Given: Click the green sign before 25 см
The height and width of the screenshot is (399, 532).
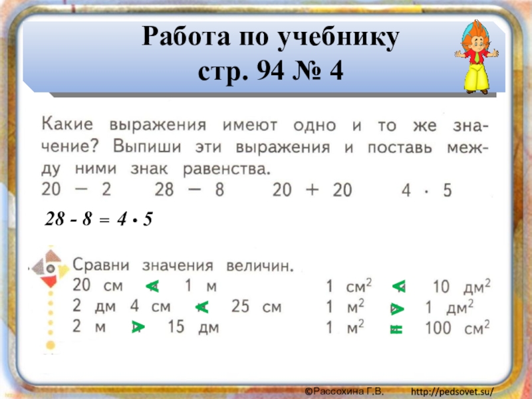Looking at the screenshot, I should pyautogui.click(x=202, y=307).
